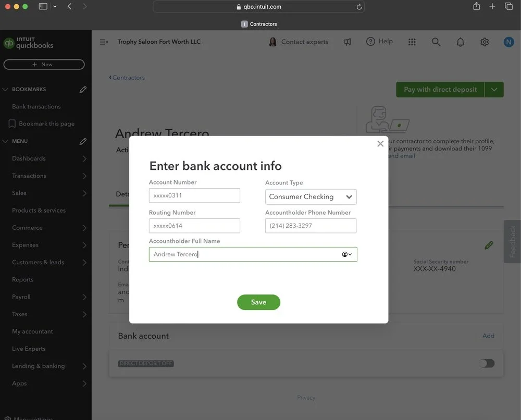Open Live Experts
521x420 pixels.
pyautogui.click(x=29, y=349)
